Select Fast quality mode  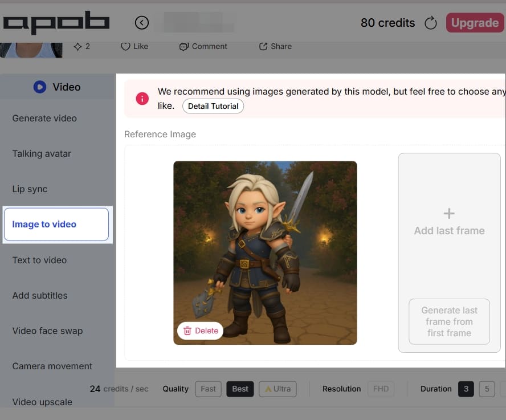point(208,389)
